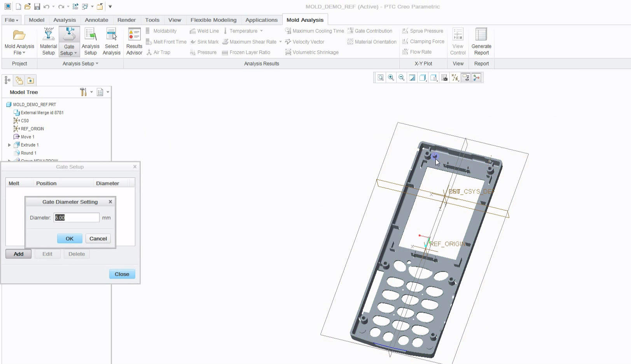
Task: Click the Saved Orientations icon
Action: point(434,78)
